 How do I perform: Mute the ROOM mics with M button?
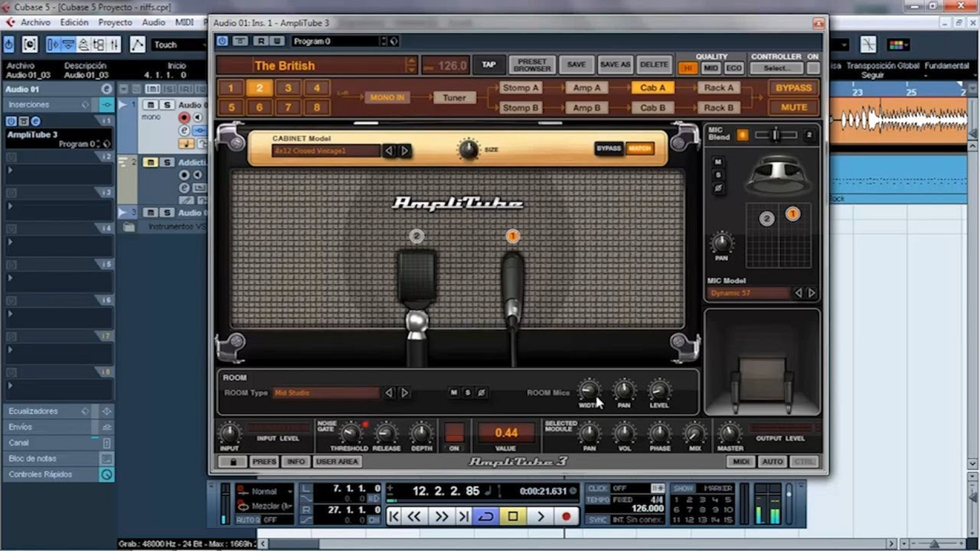tap(454, 393)
